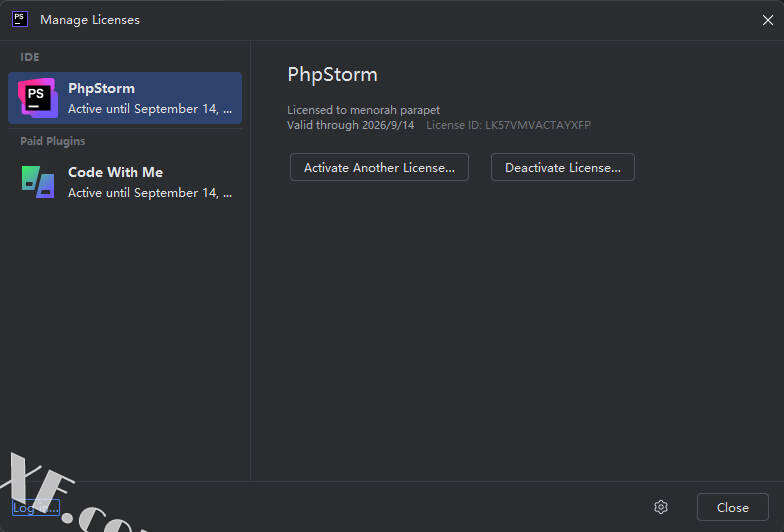Click the License ID text
Screen dimensions: 784x532
(x=508, y=125)
